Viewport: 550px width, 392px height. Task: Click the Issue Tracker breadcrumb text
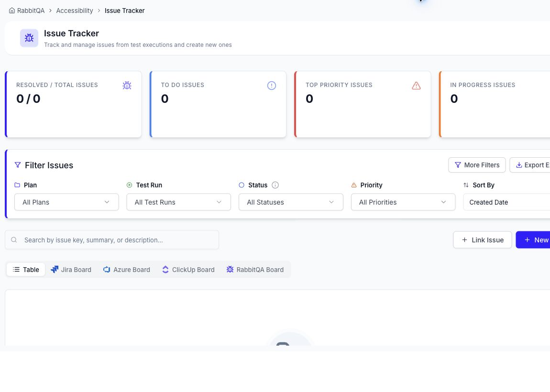pos(124,11)
